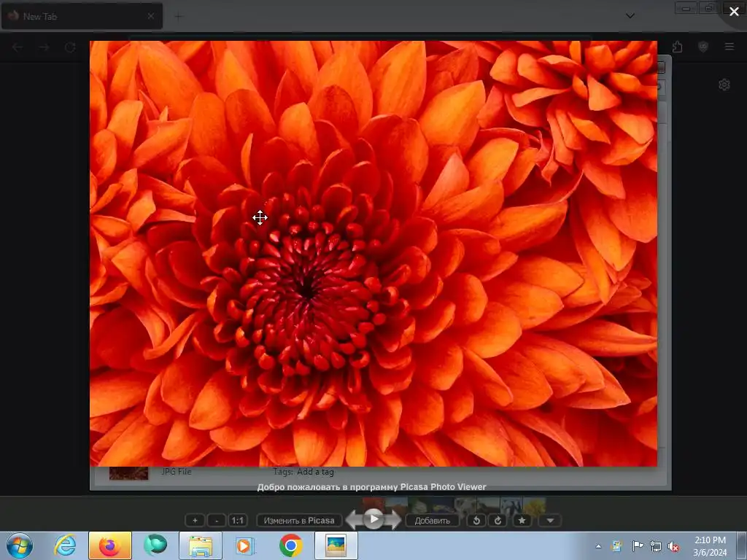Click Firefox's dimmed extensions puzzle icon

(x=677, y=47)
